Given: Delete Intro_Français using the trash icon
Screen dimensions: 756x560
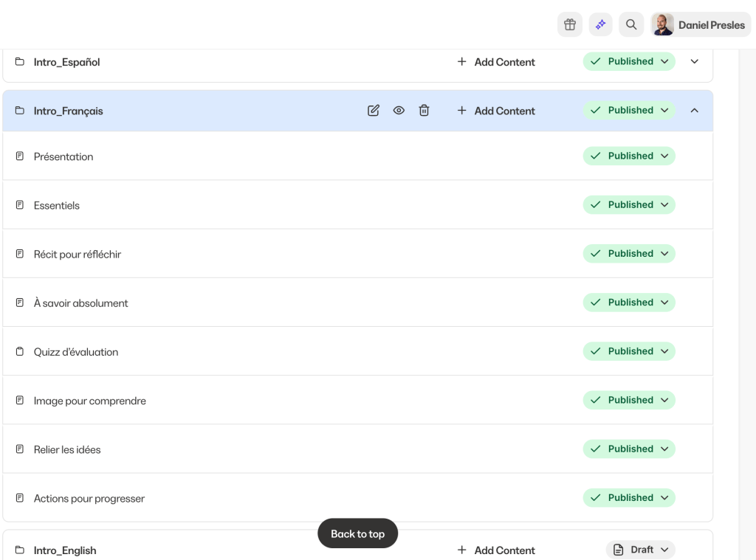Looking at the screenshot, I should click(x=424, y=111).
